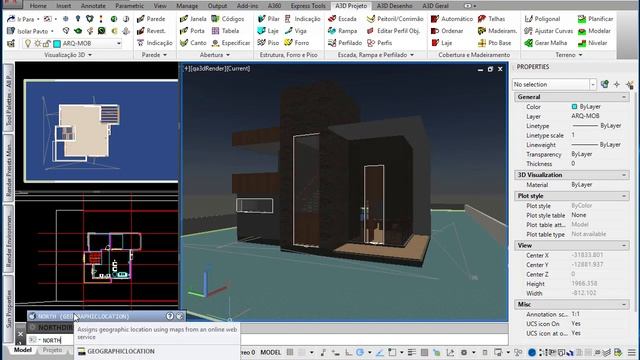640x360 pixels.
Task: Open Tool Palettes side panel
Action: [9, 98]
